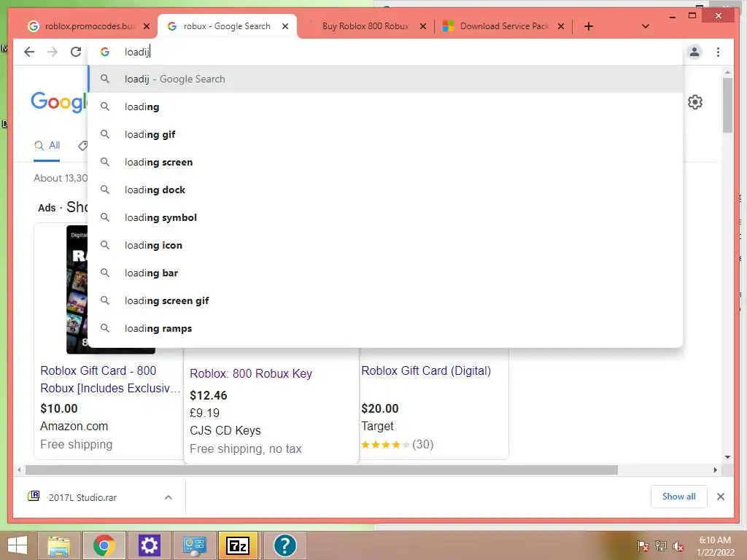
Task: Switch to Download Service Pack tab
Action: click(x=504, y=26)
